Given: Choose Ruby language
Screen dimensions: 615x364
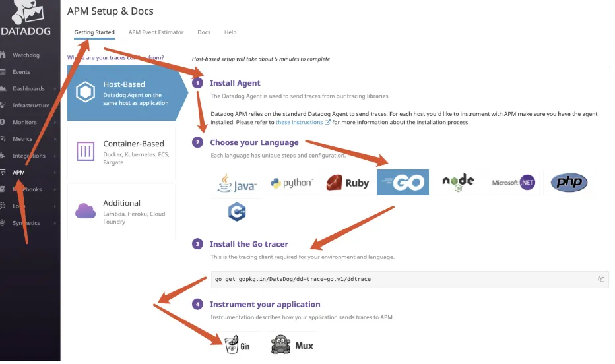Looking at the screenshot, I should [348, 183].
